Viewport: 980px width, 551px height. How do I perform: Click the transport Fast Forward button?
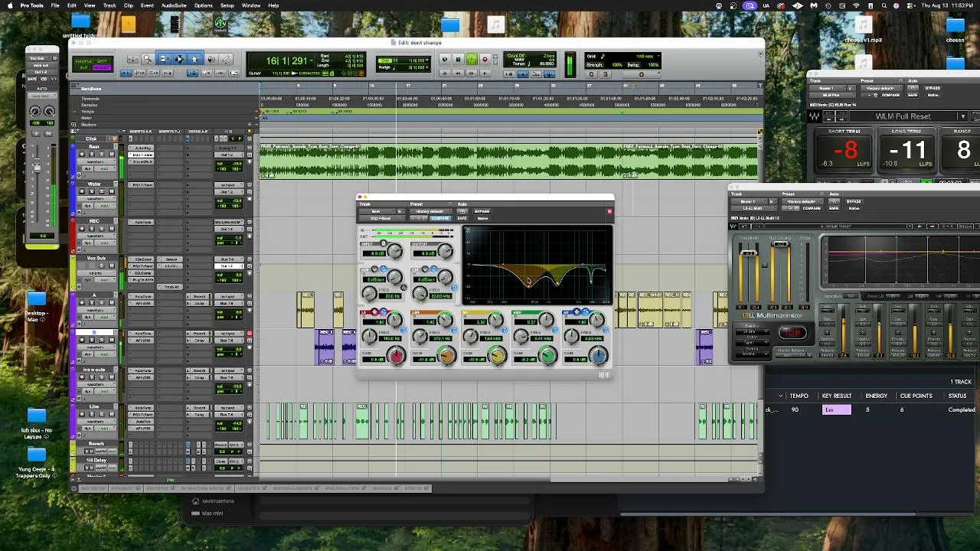pyautogui.click(x=471, y=73)
